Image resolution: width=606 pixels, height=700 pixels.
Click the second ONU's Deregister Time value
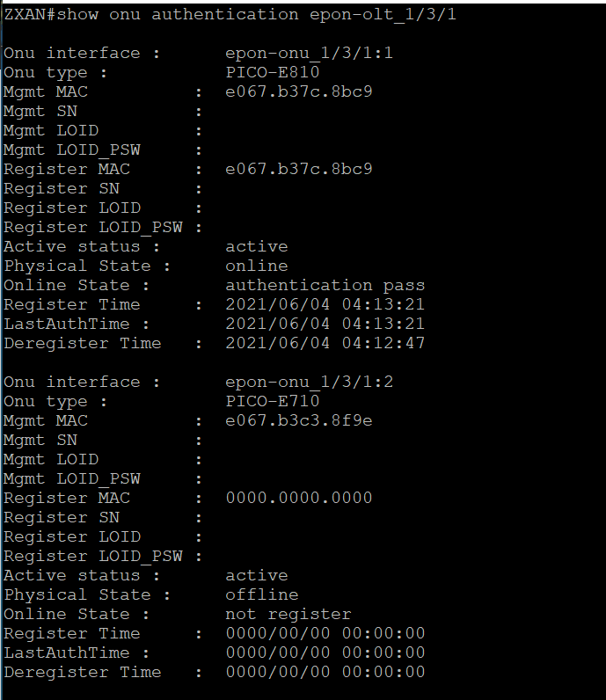(x=325, y=672)
